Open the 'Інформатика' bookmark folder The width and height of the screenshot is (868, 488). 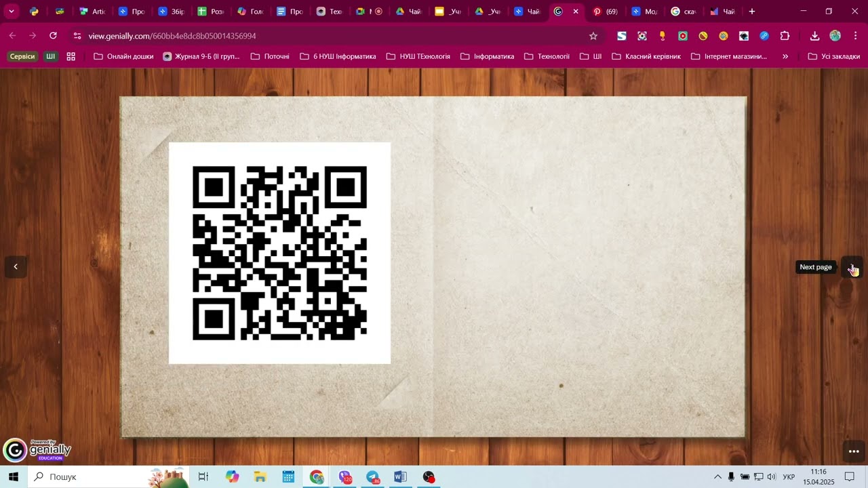click(488, 56)
